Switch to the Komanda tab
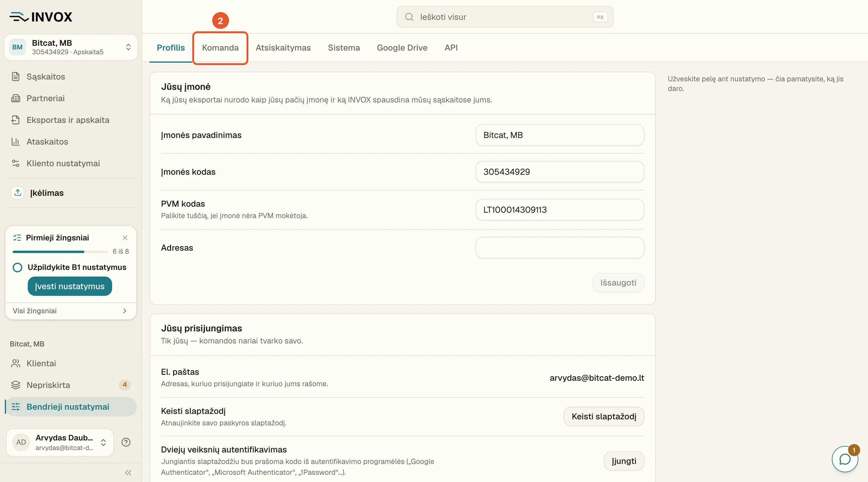 pos(220,48)
